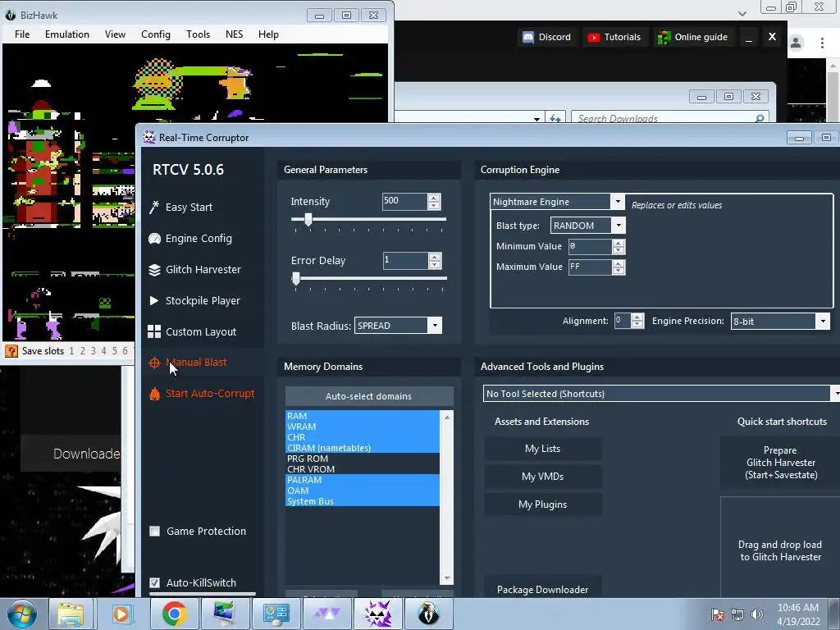This screenshot has width=840, height=630.
Task: Click Action Center flag tray icon
Action: point(717,614)
